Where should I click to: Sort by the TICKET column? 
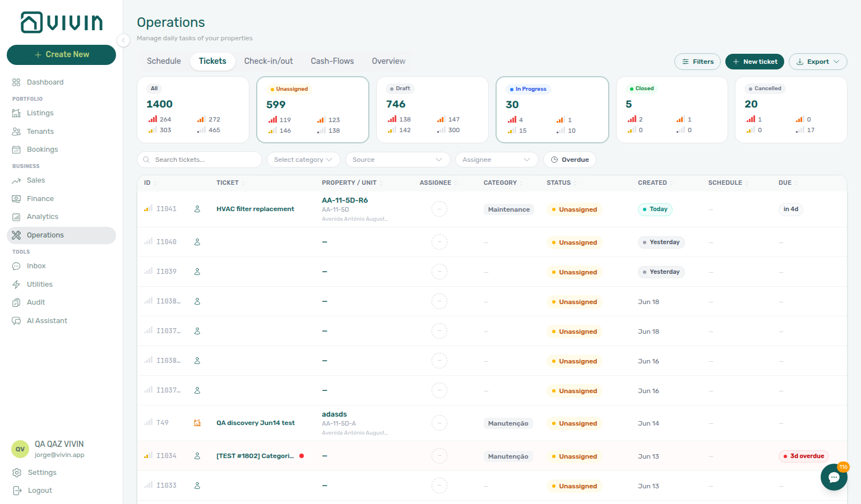point(230,183)
